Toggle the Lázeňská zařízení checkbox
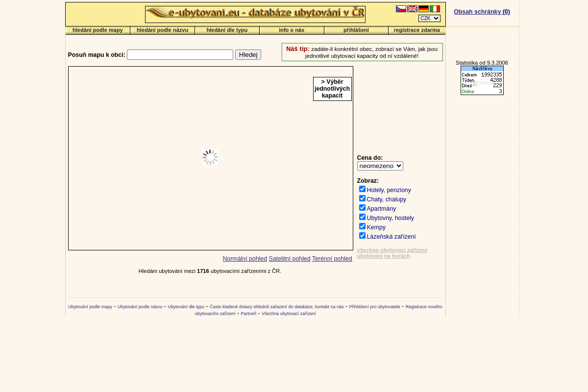 (x=362, y=236)
